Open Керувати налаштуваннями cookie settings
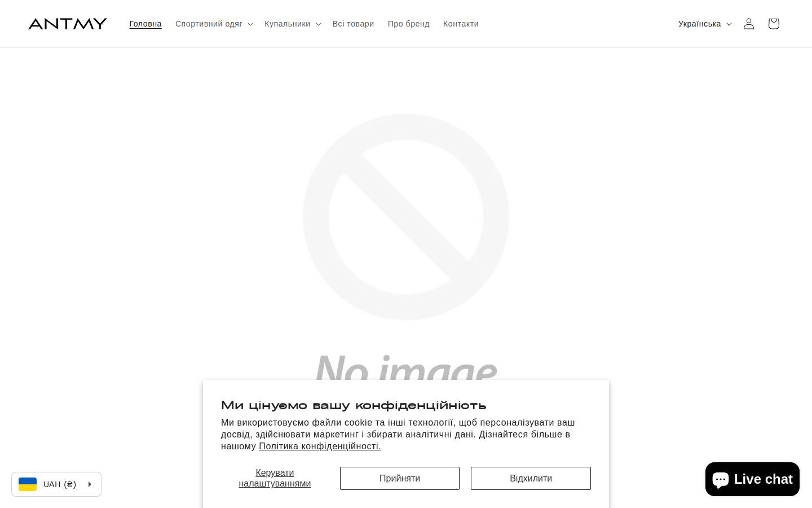The width and height of the screenshot is (812, 508). [275, 478]
